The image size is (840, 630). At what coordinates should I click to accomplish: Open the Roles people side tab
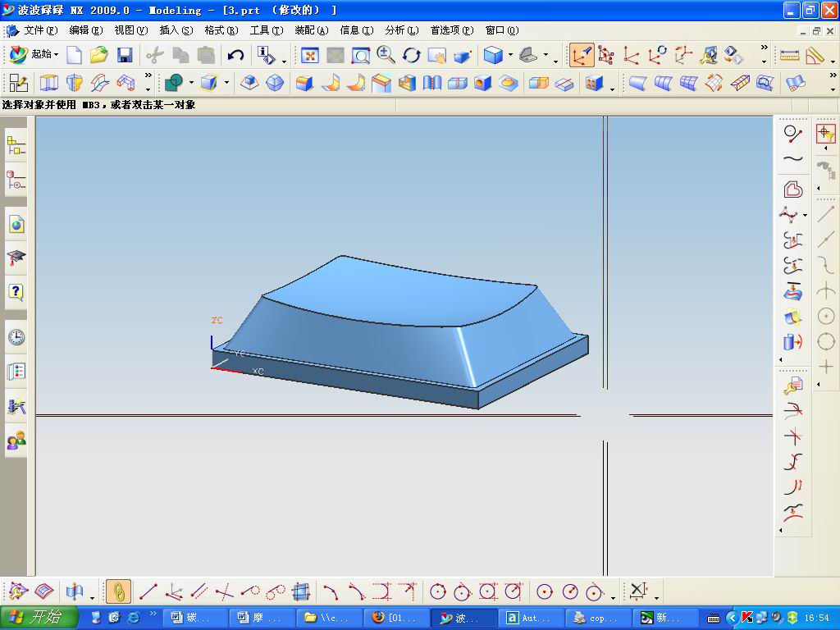point(16,441)
